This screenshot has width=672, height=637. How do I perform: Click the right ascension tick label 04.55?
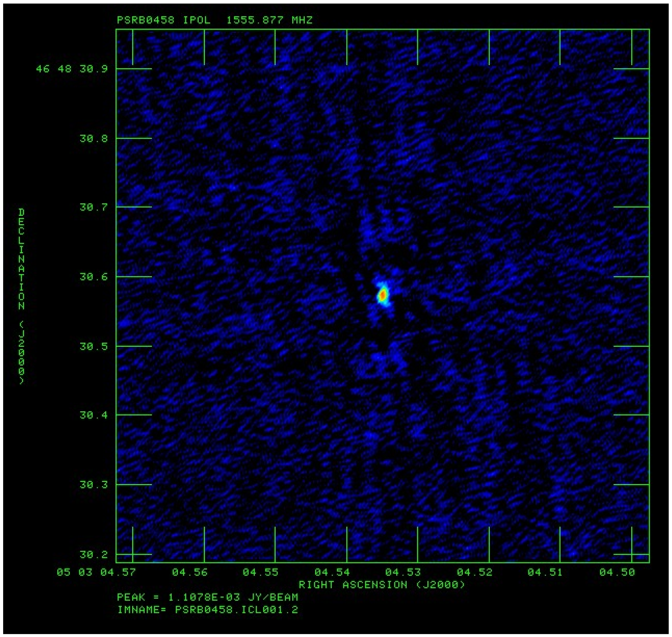point(261,573)
